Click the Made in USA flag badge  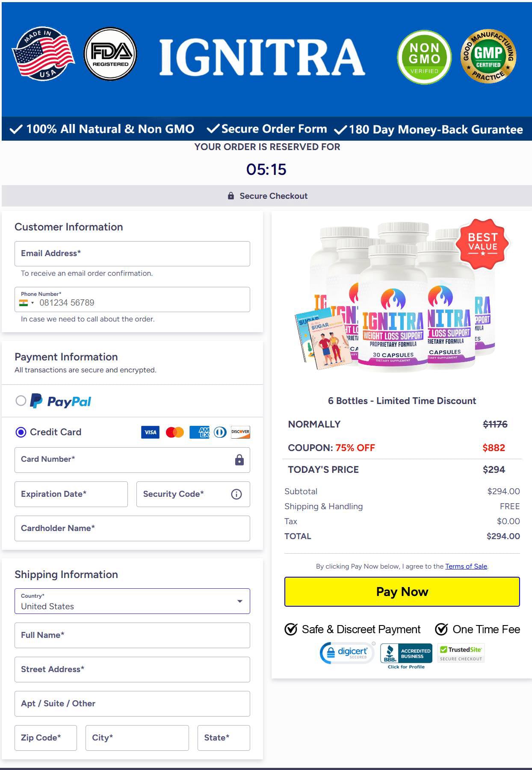43,53
